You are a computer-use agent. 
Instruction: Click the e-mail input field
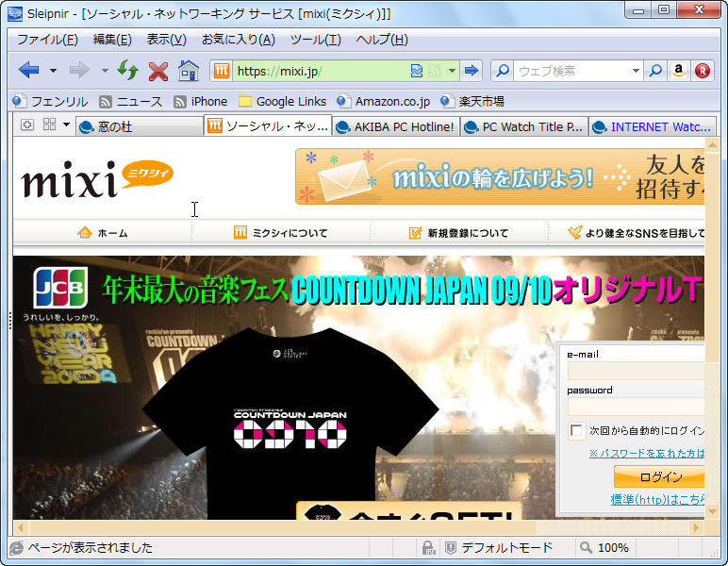[636, 371]
